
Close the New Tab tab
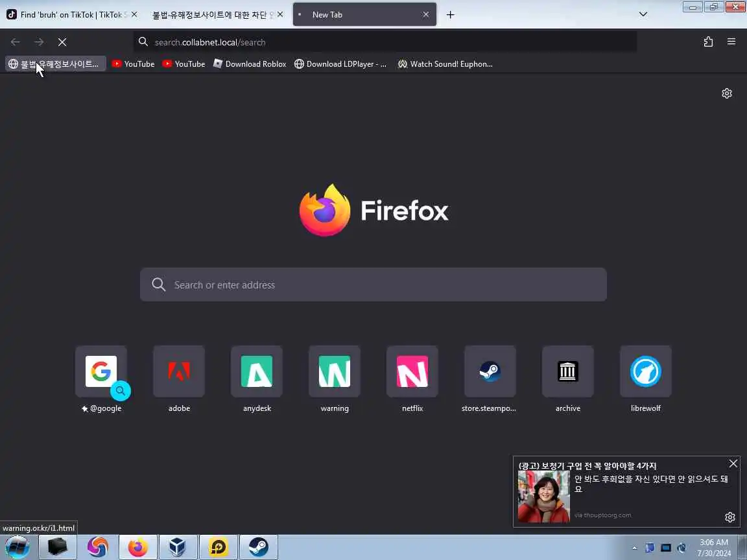(426, 15)
